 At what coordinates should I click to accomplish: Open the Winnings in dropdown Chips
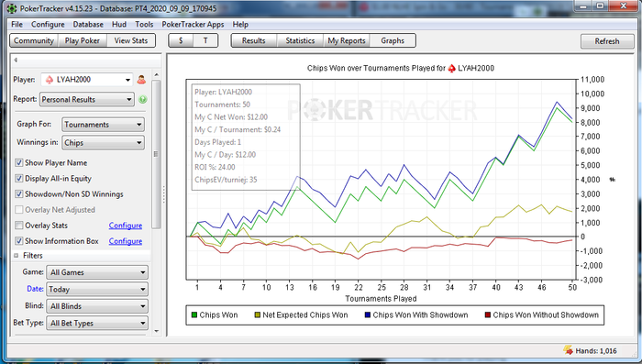103,142
